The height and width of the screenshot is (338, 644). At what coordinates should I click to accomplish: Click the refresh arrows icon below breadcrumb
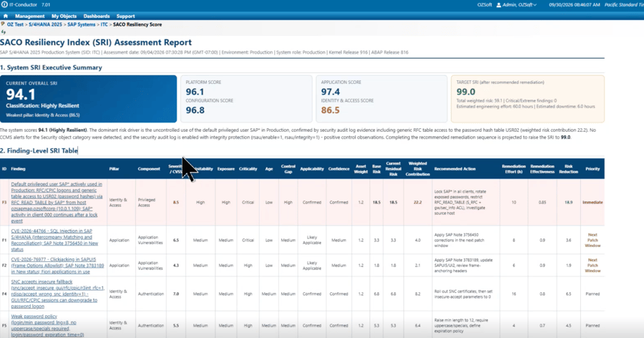coord(4,32)
